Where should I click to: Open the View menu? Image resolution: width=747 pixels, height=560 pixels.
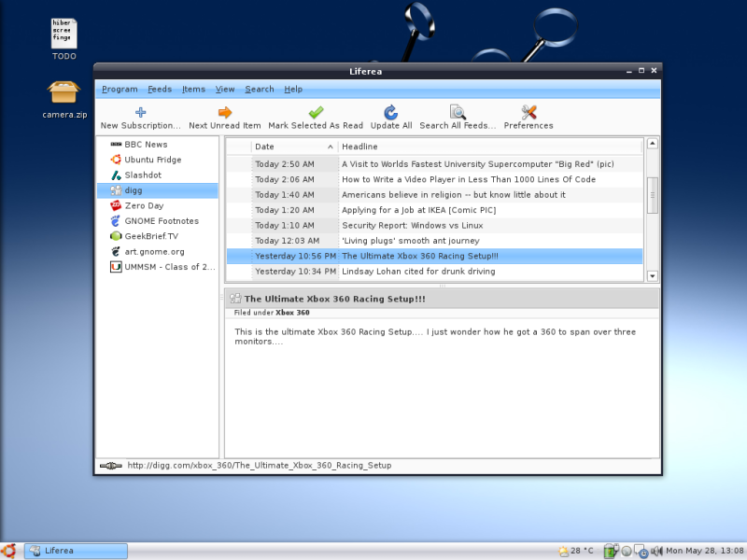[x=225, y=89]
